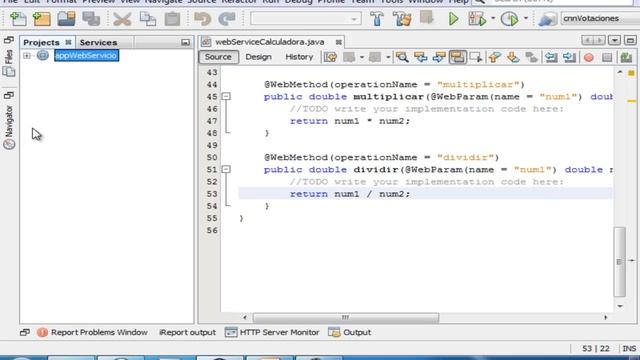Click the Shift Line Left icon

pyautogui.click(x=551, y=57)
